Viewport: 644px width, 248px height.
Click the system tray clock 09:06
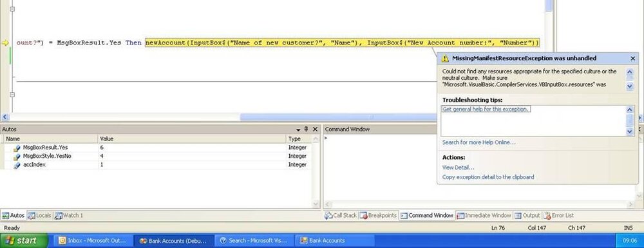click(x=630, y=241)
